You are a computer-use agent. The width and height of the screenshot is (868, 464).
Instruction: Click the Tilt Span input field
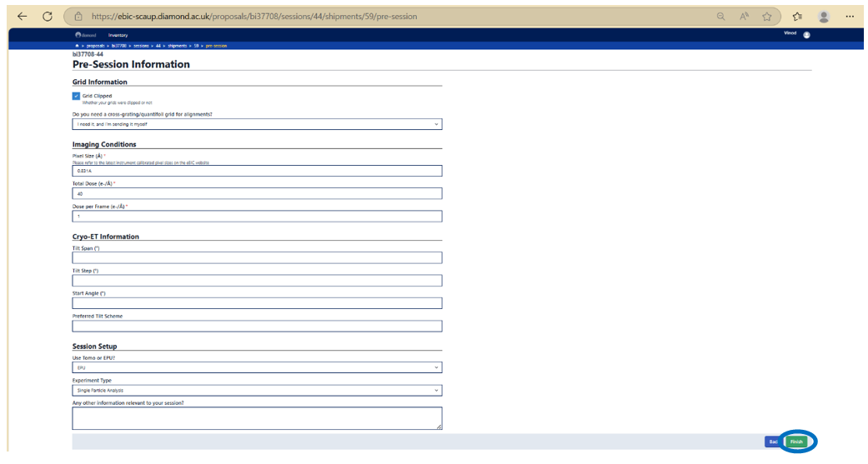(x=257, y=257)
